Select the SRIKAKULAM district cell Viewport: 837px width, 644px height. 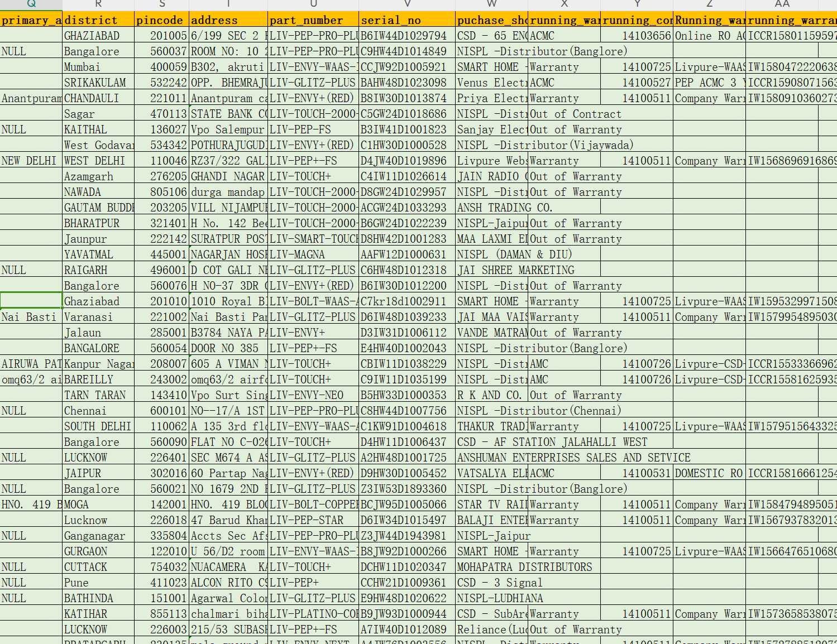click(x=98, y=83)
